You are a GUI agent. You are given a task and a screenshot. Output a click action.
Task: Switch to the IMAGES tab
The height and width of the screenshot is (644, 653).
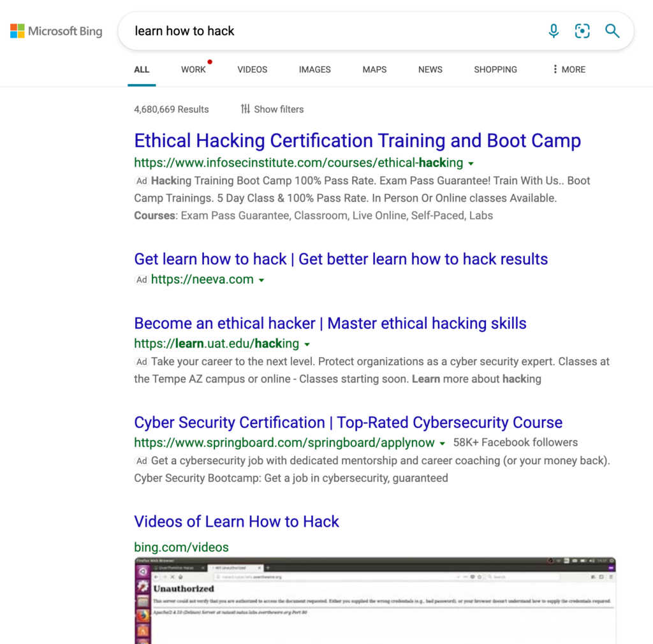[x=314, y=70]
